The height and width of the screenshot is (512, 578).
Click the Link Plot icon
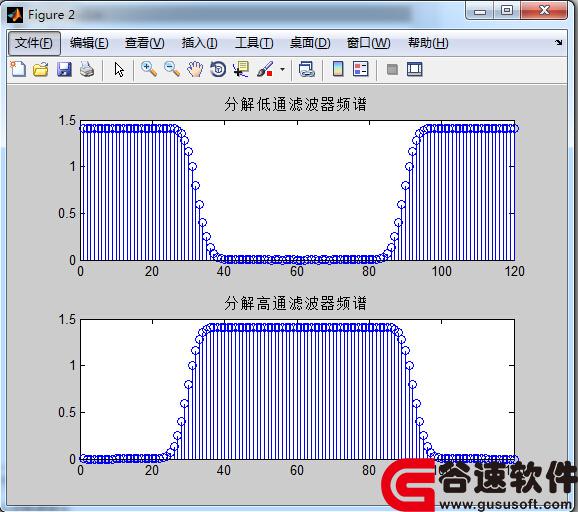pyautogui.click(x=307, y=69)
